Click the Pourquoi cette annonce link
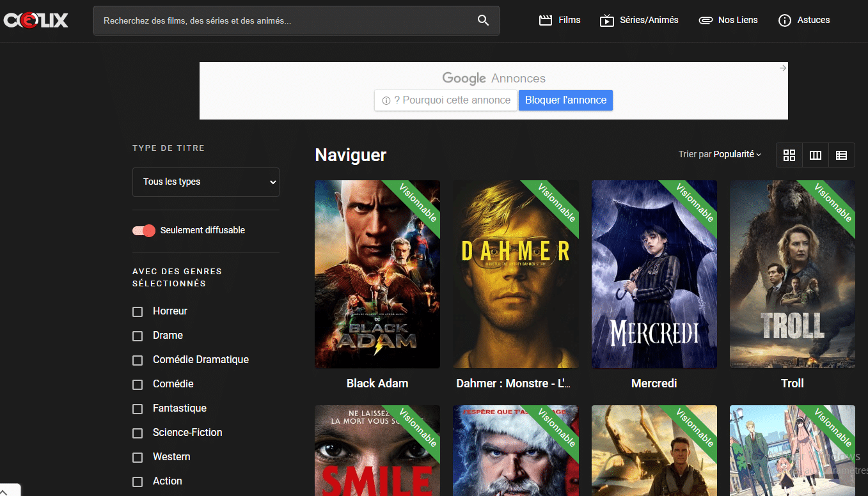The image size is (868, 496). 445,100
